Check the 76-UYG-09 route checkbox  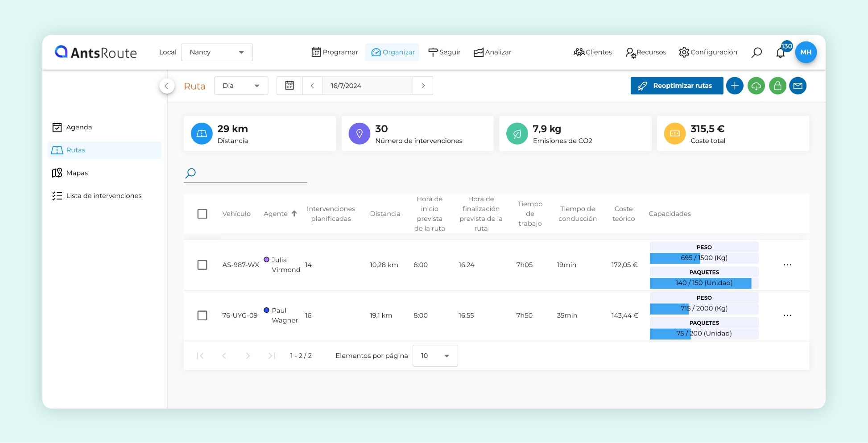202,315
